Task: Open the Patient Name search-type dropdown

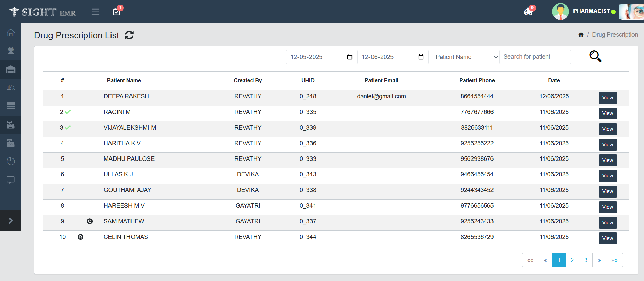Action: coord(464,57)
